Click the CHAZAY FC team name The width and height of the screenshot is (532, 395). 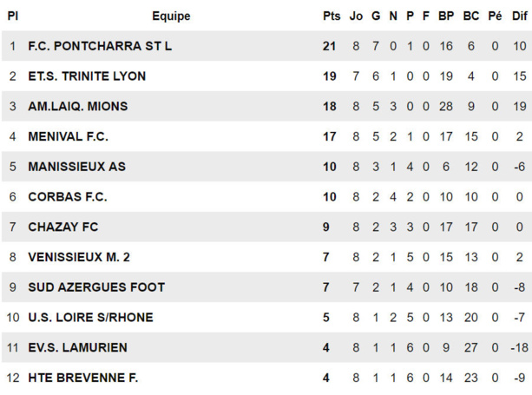[63, 227]
